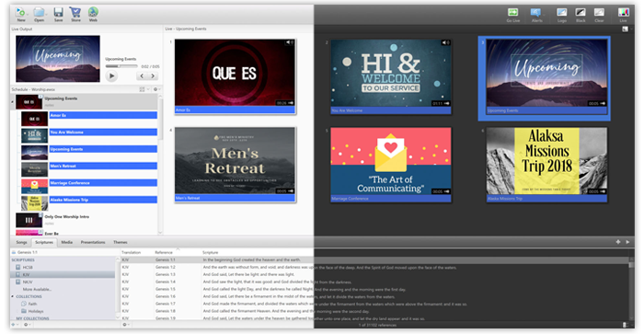
Task: Toggle the Black screen output
Action: tap(581, 12)
